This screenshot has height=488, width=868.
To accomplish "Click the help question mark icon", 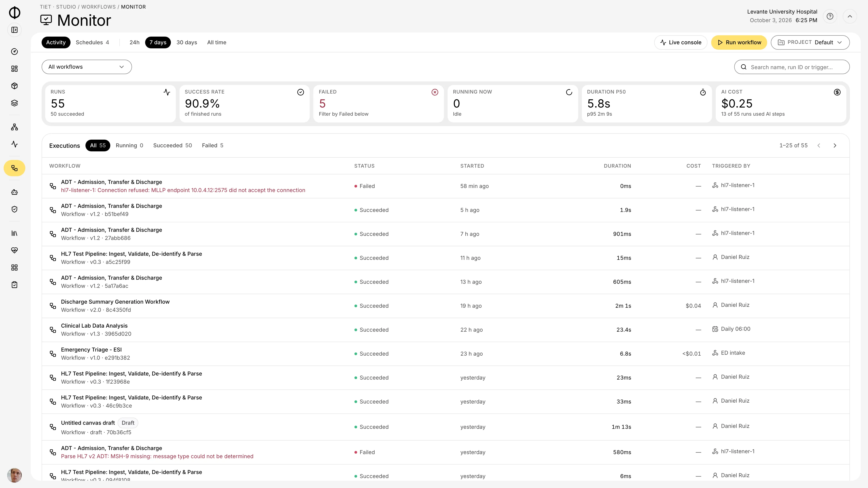I will point(830,16).
